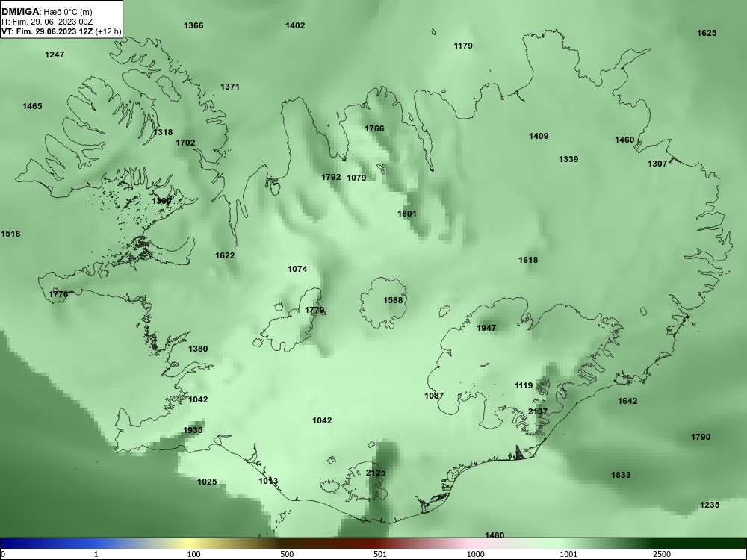Click the legend tick label 100
The image size is (747, 560).
click(x=193, y=555)
